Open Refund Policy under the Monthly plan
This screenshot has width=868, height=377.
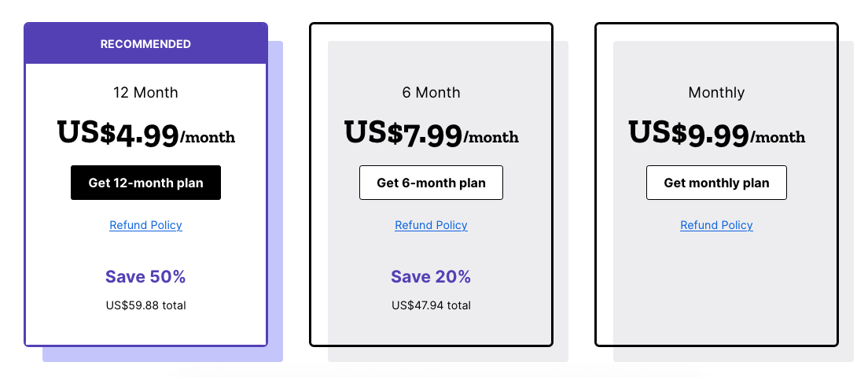716,225
